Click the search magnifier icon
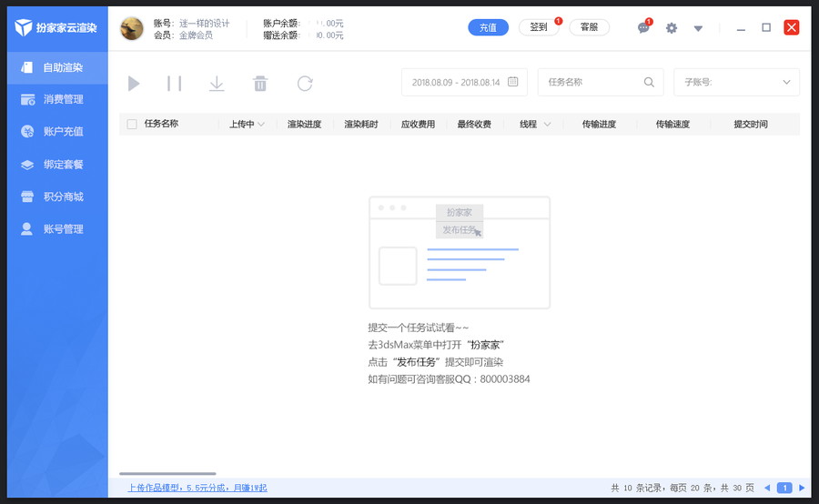This screenshot has height=504, width=819. pos(649,82)
